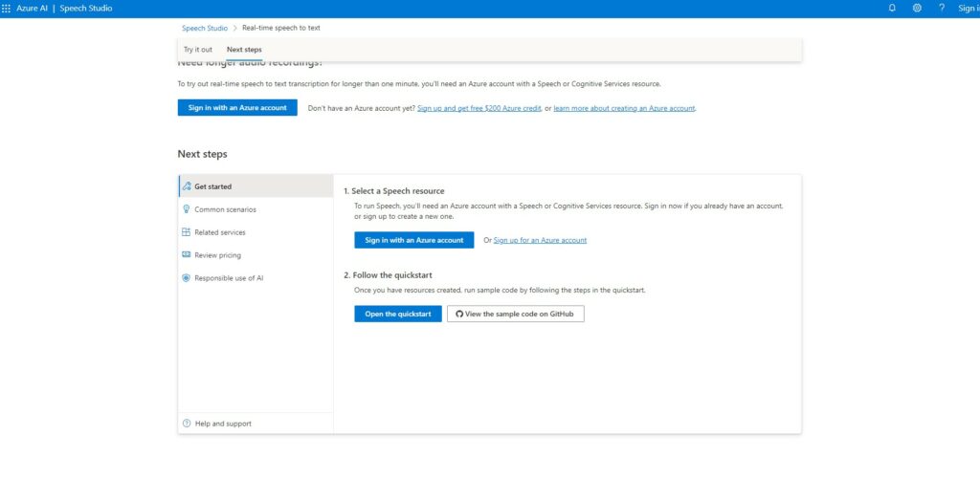Click Sign in with an Azure account under Select a Speech resource
The width and height of the screenshot is (980, 479).
pos(414,240)
